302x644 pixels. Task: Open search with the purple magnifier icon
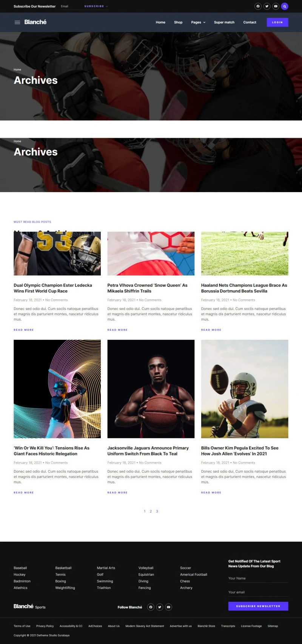click(285, 6)
